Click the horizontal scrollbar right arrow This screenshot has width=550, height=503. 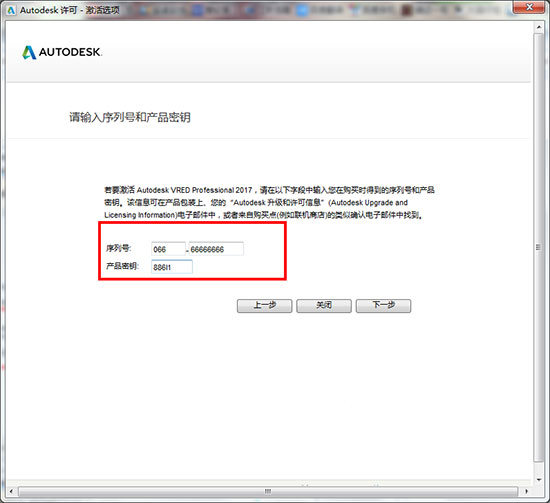(x=526, y=491)
